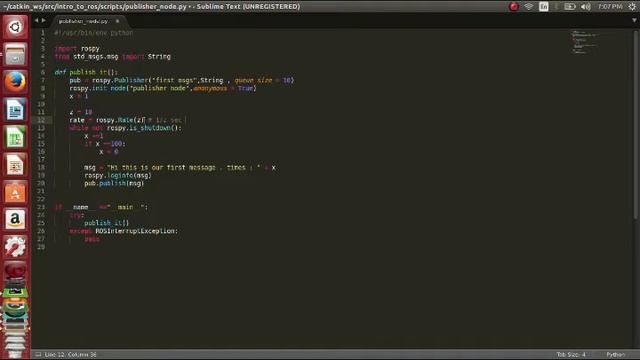Click the rospy.init_node line
The width and height of the screenshot is (640, 360).
pos(163,88)
